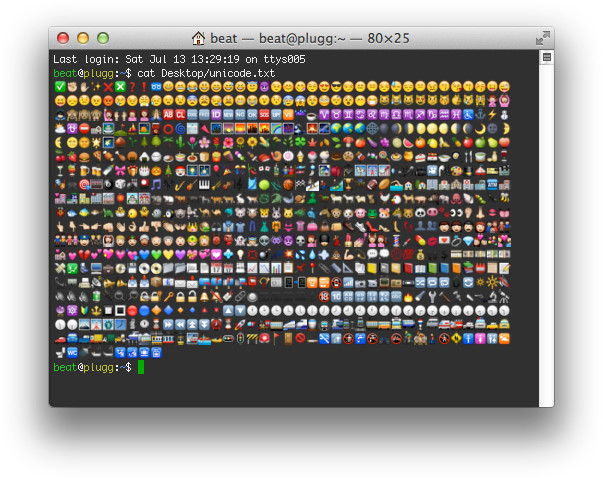Screen dimensions: 603x478
Task: Click the red question mark emoji
Action: [132, 87]
